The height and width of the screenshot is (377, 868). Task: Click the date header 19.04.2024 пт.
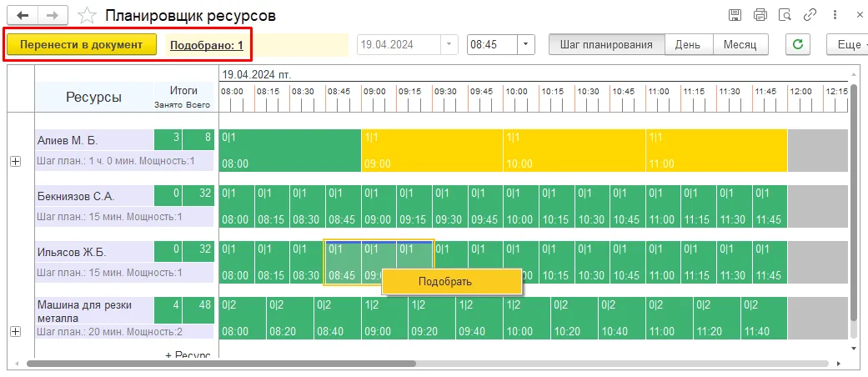click(256, 74)
